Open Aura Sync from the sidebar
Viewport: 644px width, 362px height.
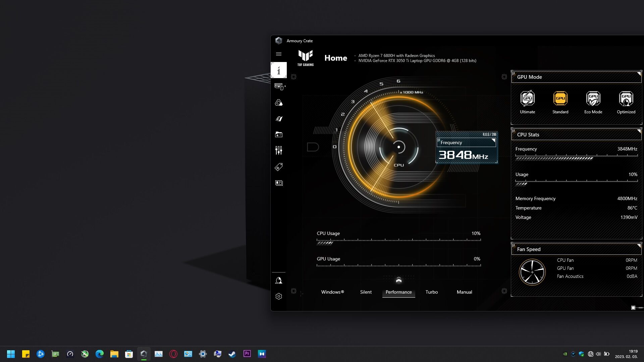(x=279, y=103)
